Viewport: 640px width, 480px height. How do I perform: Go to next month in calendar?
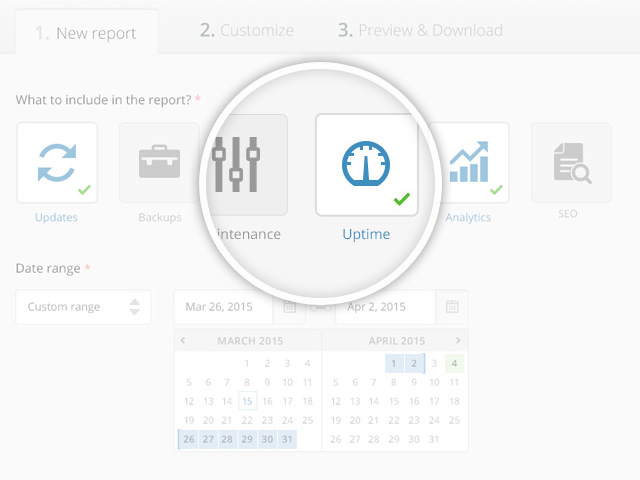[x=458, y=341]
